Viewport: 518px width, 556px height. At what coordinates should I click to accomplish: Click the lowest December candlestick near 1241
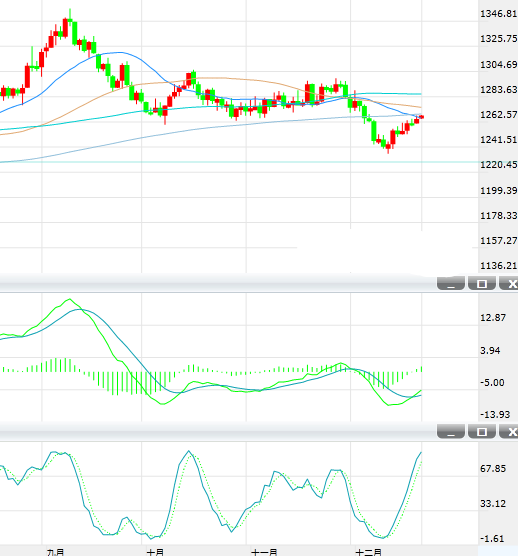tap(388, 146)
